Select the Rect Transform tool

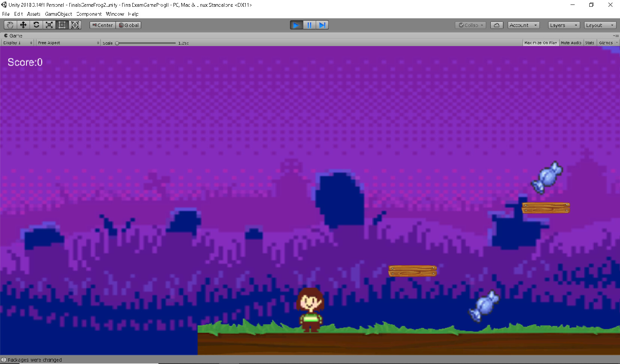[x=62, y=25]
